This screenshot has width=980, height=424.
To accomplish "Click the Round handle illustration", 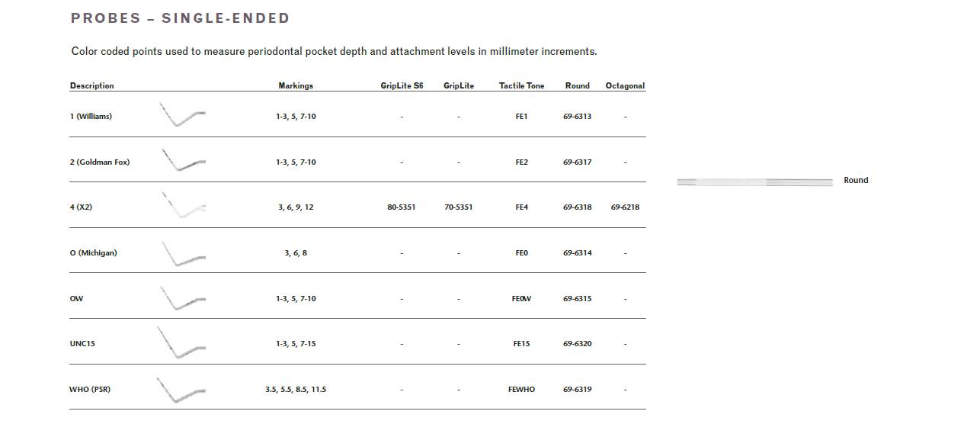I will 754,181.
